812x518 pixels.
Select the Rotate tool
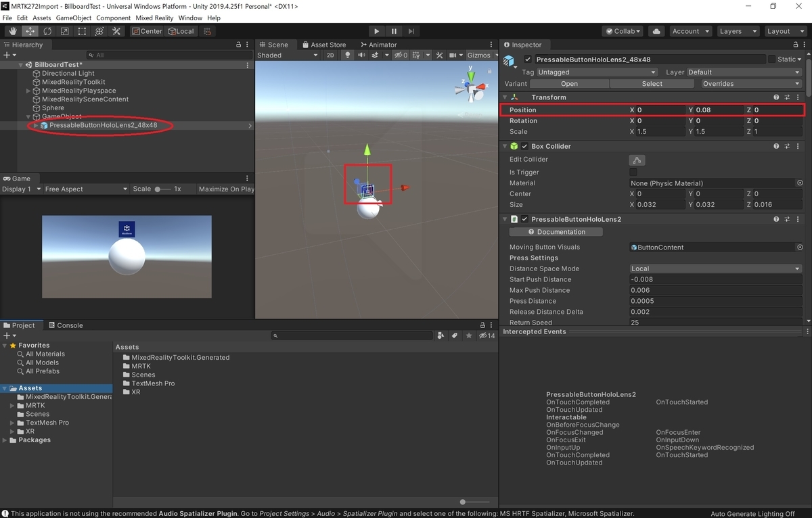47,31
